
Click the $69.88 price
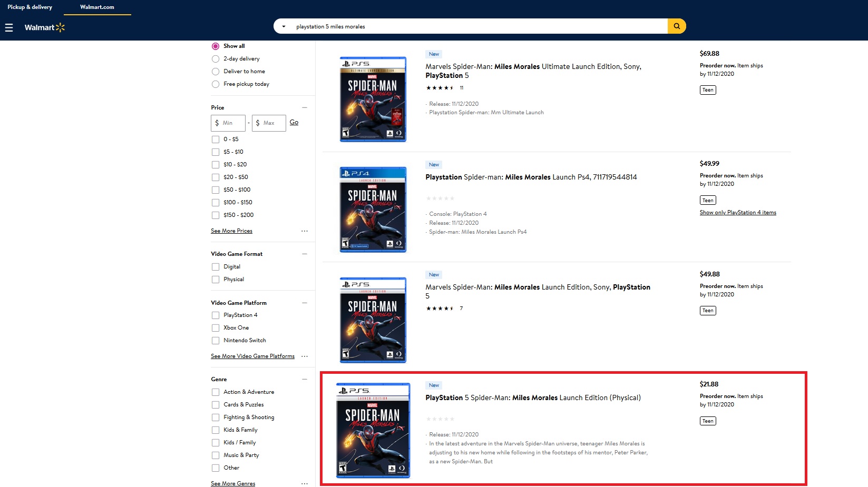point(709,54)
